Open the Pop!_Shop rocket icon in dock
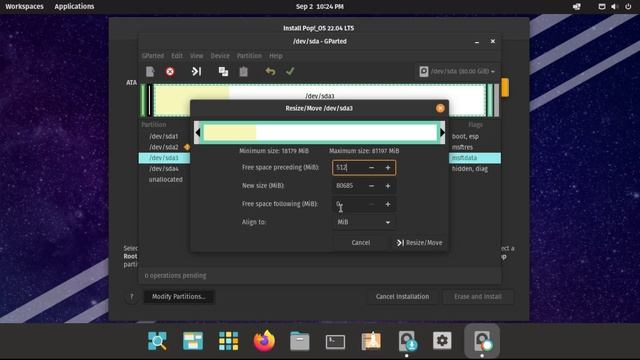640x360 pixels. coord(371,341)
